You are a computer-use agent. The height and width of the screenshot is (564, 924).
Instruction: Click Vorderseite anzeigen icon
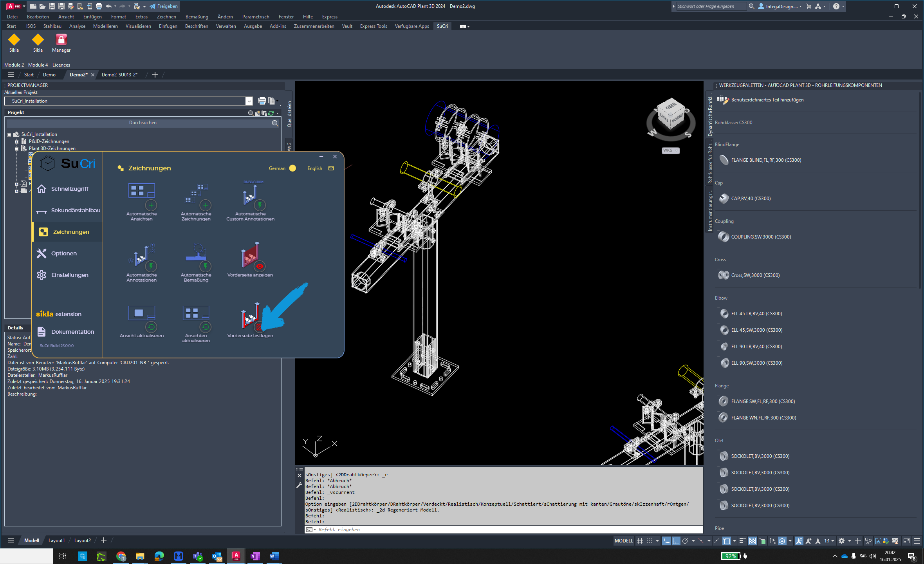coord(250,257)
